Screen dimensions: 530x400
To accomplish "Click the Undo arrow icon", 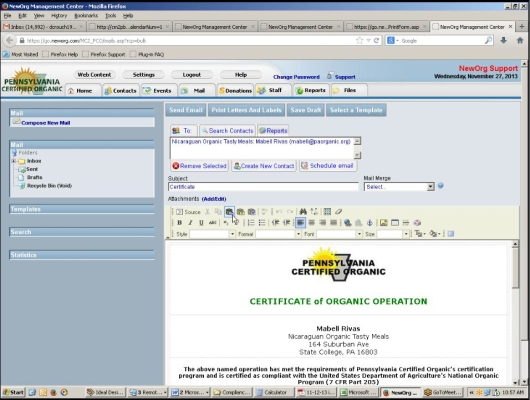I will click(x=279, y=212).
